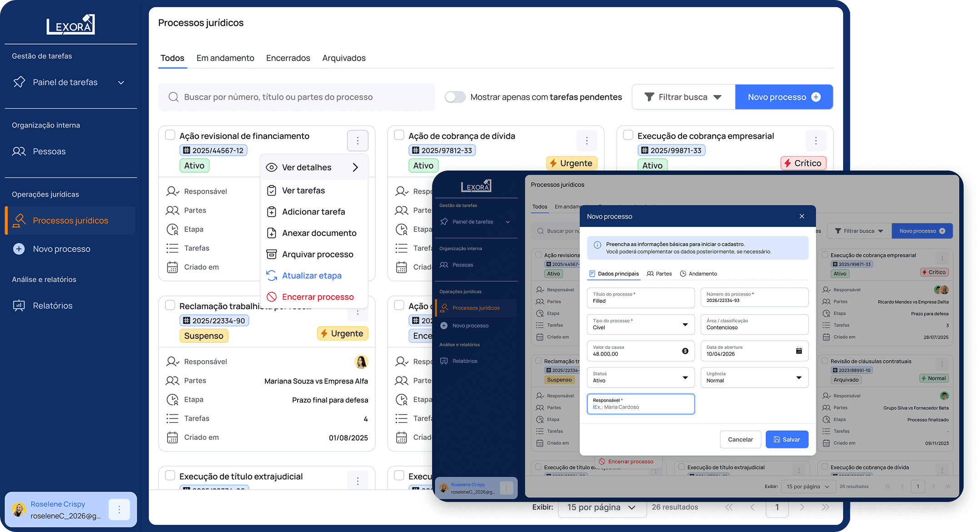Check Revisão de cláusulas contratuais checkbox in overlay

(x=825, y=361)
